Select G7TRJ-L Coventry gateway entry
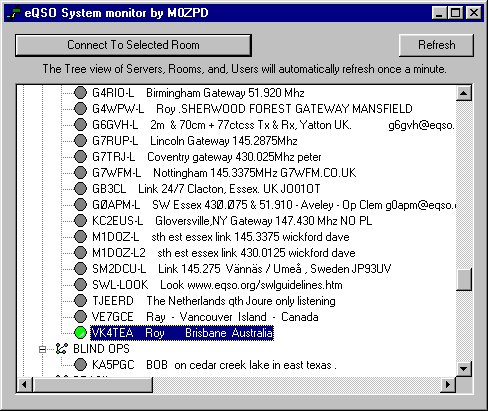The image size is (488, 411). pos(207,156)
